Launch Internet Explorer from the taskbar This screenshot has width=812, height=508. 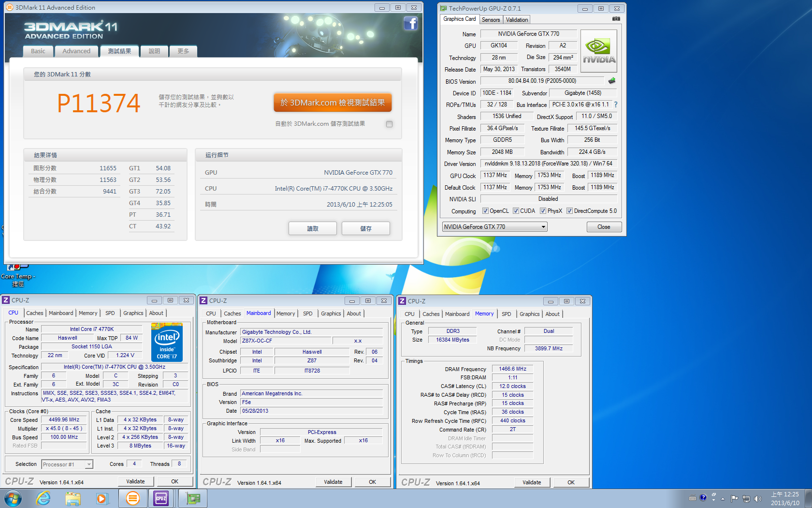pyautogui.click(x=43, y=498)
